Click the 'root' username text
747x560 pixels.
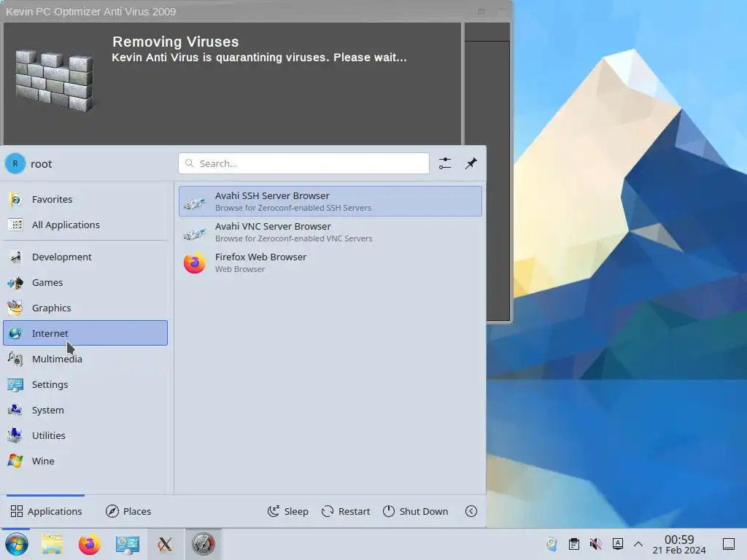tap(41, 164)
